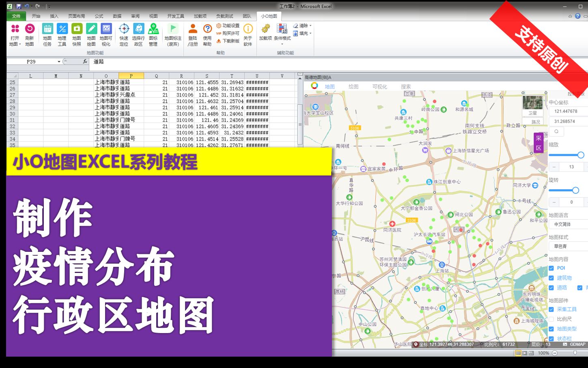588x368 pixels.
Task: Open 地图可视化 map visualization
Action: click(x=106, y=35)
